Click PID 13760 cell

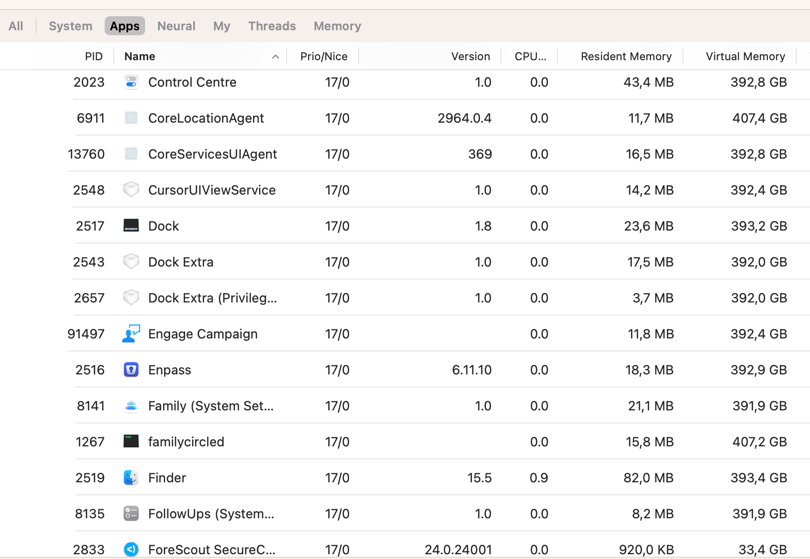(86, 154)
